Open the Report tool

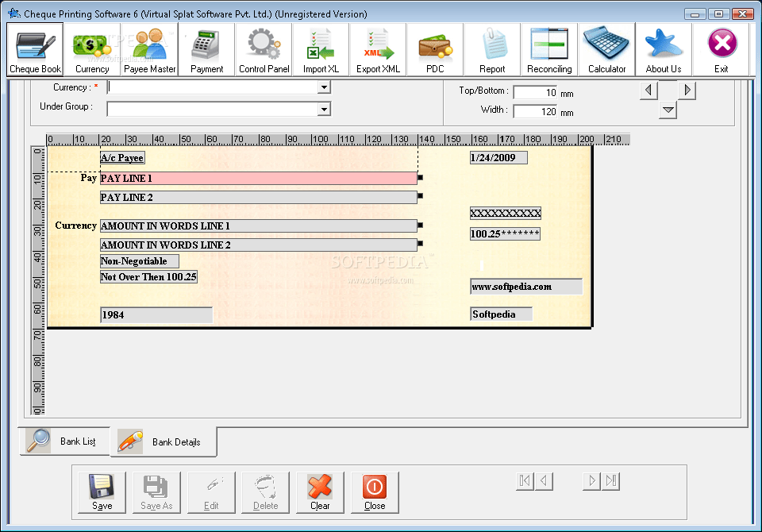coord(492,48)
